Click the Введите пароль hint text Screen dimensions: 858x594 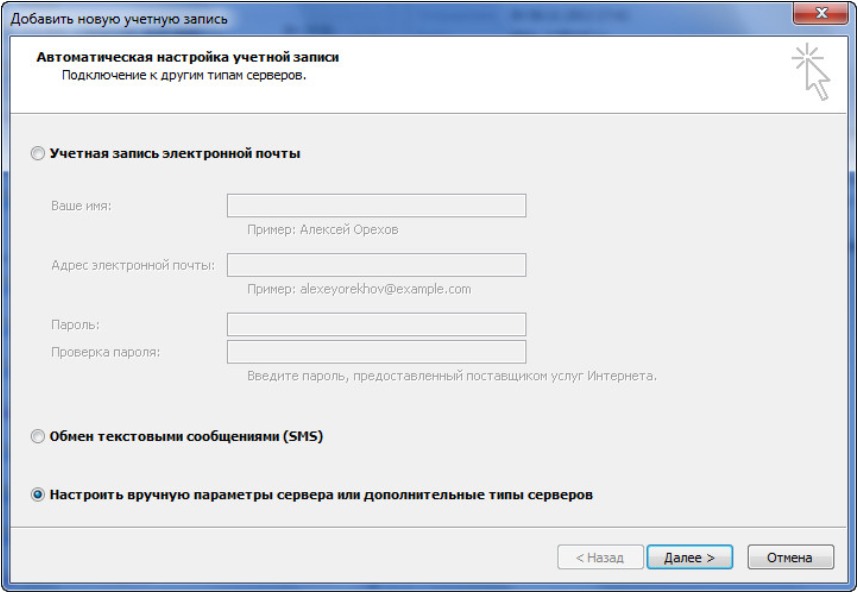point(452,376)
